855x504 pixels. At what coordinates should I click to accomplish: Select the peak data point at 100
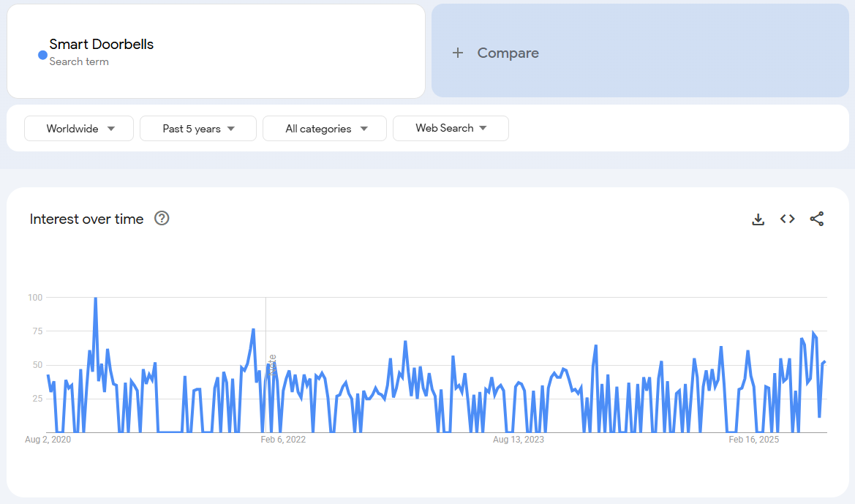95,298
